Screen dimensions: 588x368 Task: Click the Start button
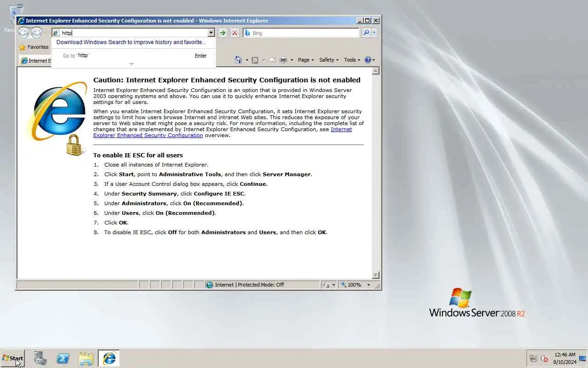point(12,358)
